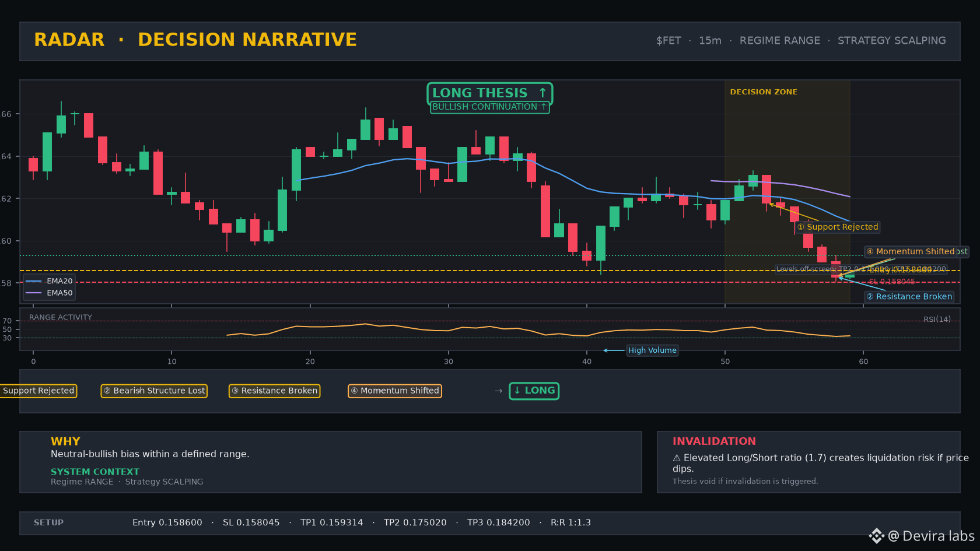Screen dimensions: 980x551
Task: Click the 62 price axis tick
Action: [6, 199]
